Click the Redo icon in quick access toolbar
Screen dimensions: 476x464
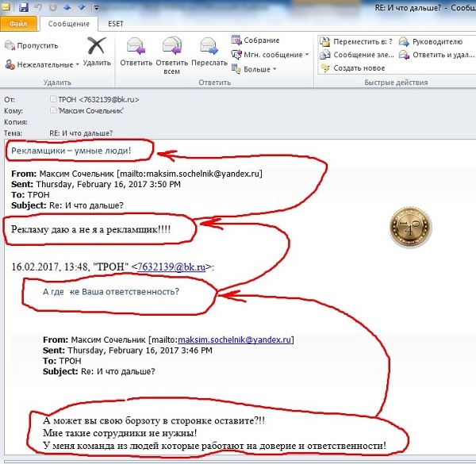53,7
